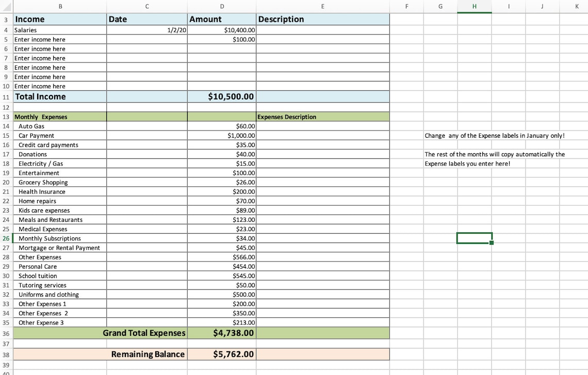Viewport: 588px width, 375px height.
Task: Select row 26 by clicking its row number
Action: 6,238
